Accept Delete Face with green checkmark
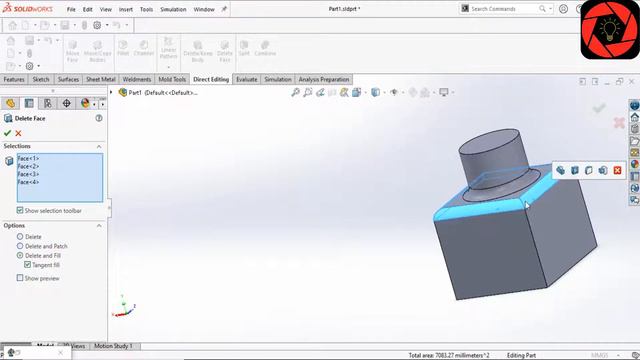The width and height of the screenshot is (640, 360). pos(7,133)
